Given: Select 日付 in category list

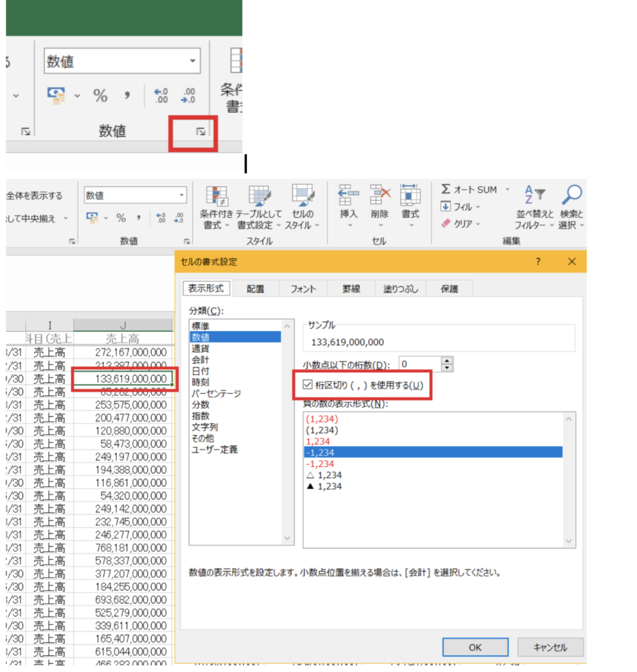Looking at the screenshot, I should click(235, 371).
